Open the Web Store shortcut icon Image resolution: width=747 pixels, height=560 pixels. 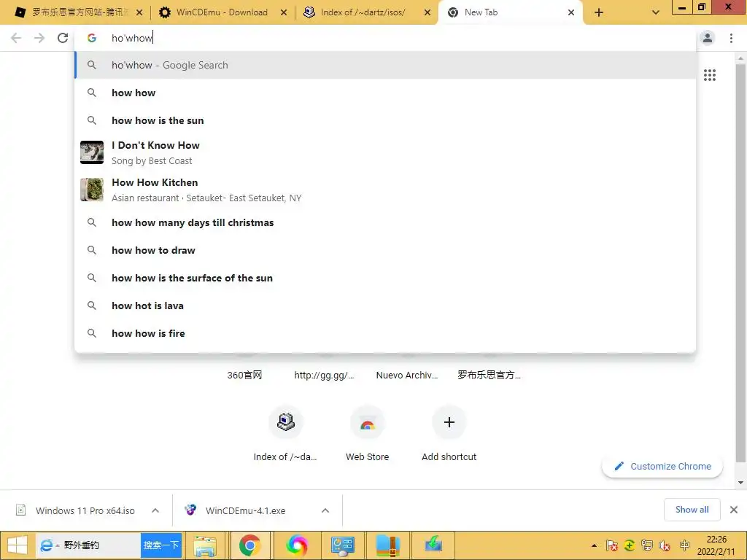tap(368, 422)
